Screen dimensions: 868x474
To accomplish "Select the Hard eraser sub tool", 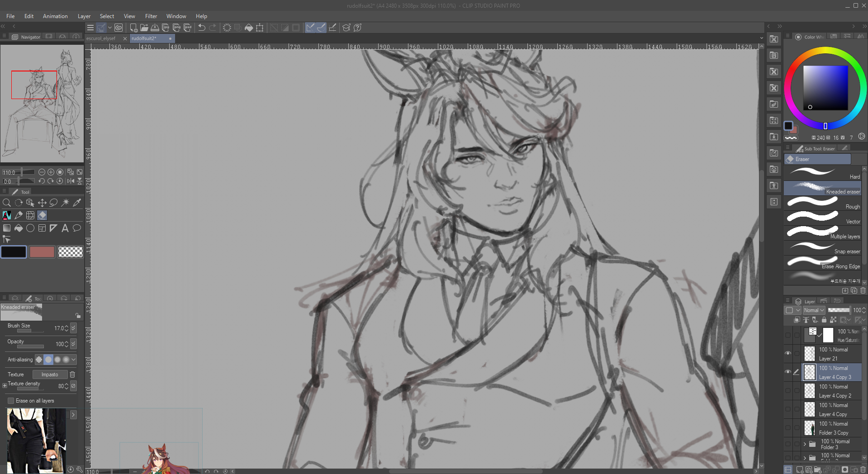I will 822,173.
